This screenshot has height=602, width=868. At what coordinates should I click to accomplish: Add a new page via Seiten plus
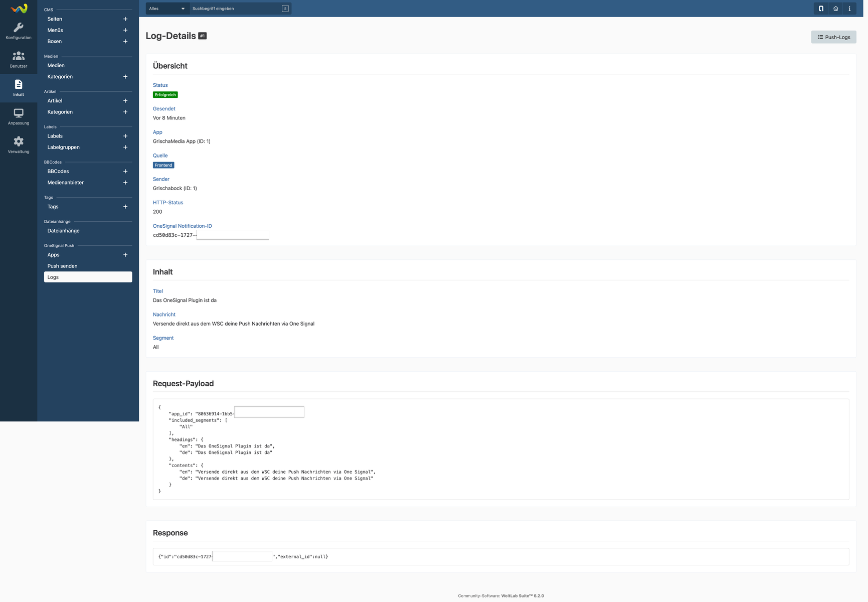coord(125,19)
